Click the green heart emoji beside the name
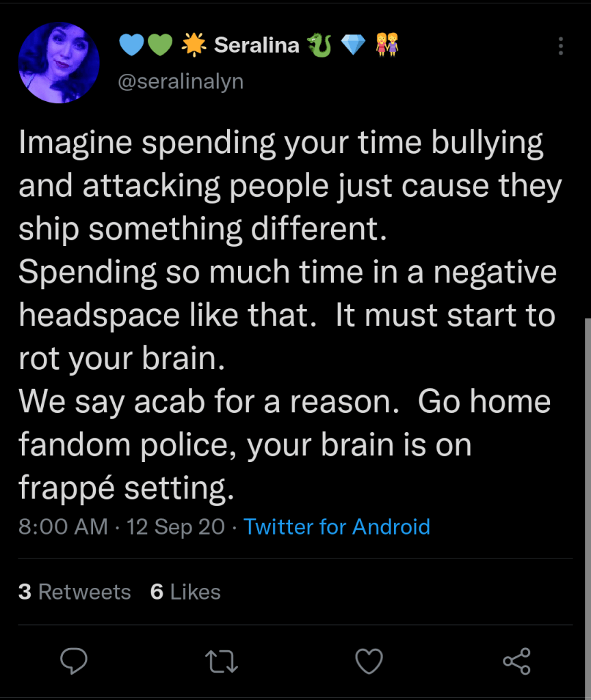 pyautogui.click(x=159, y=45)
